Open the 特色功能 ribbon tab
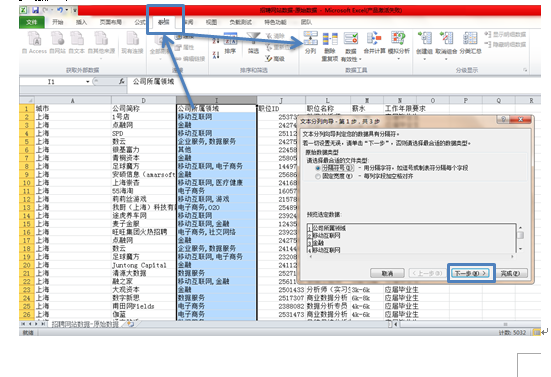 click(x=275, y=22)
